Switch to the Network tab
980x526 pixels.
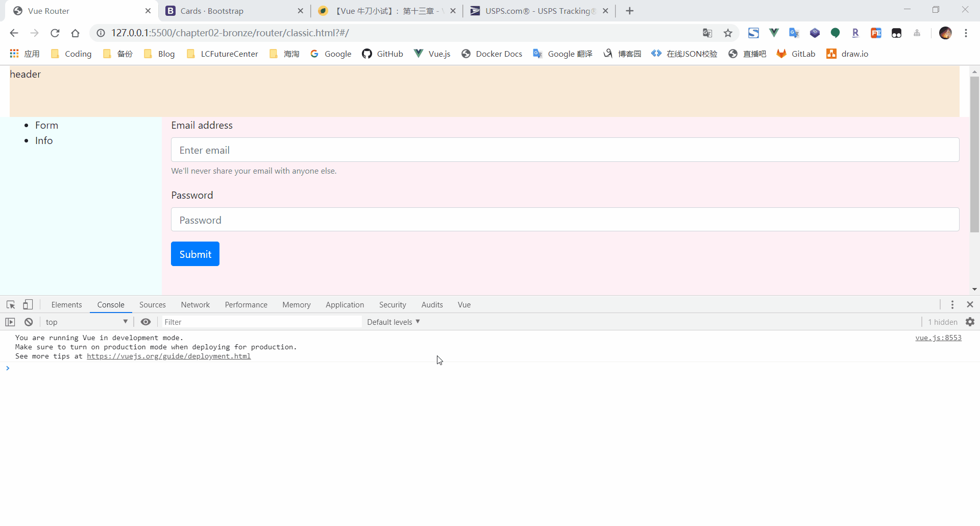(195, 305)
